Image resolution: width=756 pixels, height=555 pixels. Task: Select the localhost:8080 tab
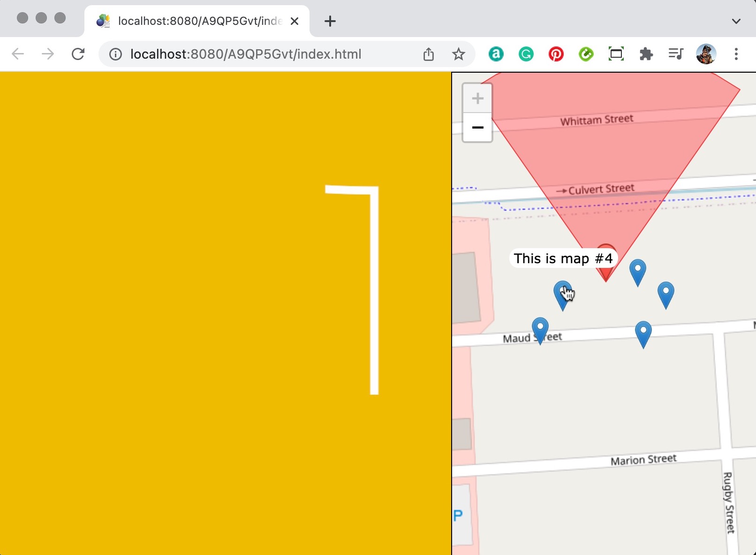(197, 21)
